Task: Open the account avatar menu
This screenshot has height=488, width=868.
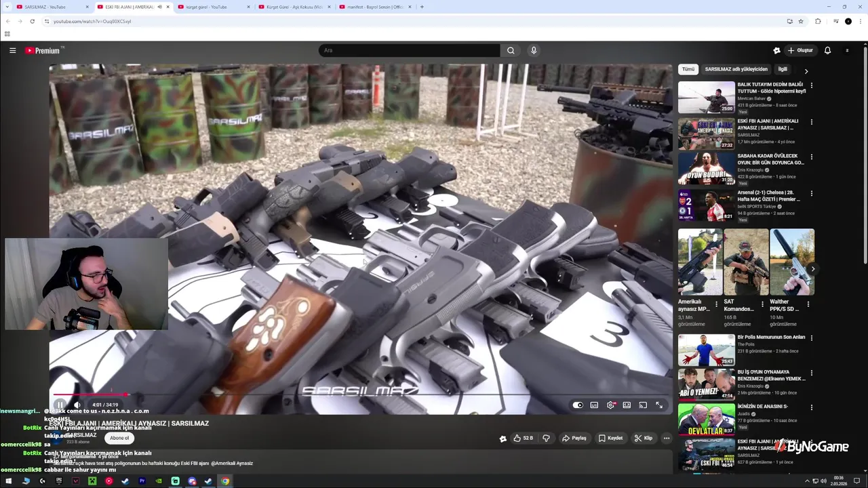Action: click(847, 50)
